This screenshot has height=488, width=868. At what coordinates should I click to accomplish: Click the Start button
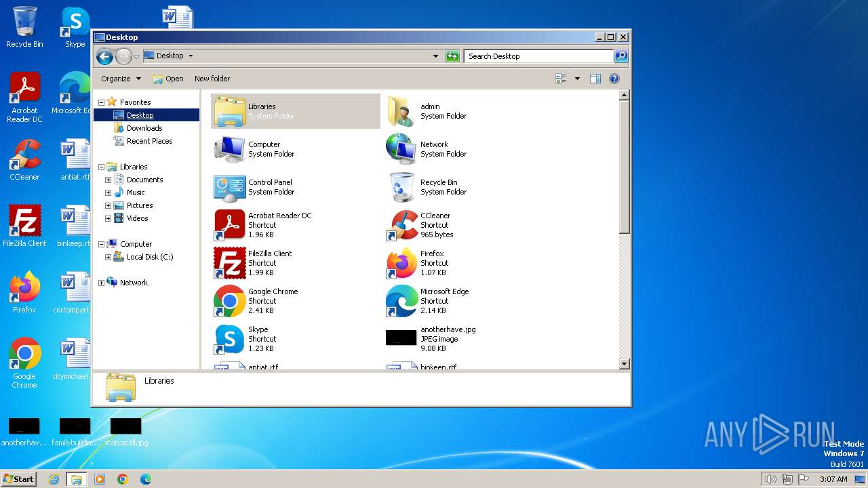pyautogui.click(x=19, y=479)
